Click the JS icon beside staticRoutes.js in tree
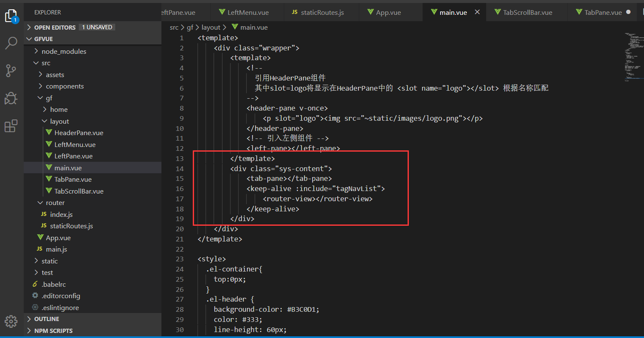This screenshot has width=644, height=338. tap(44, 226)
